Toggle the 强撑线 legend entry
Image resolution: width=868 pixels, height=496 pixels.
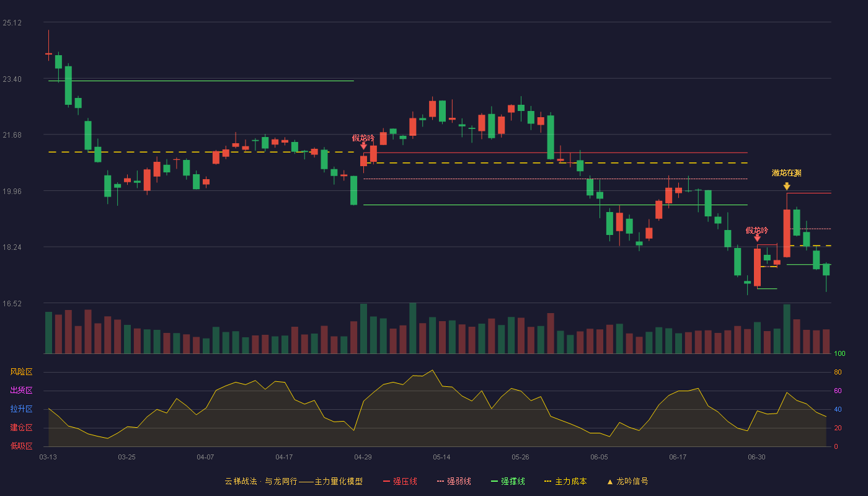tap(508, 481)
